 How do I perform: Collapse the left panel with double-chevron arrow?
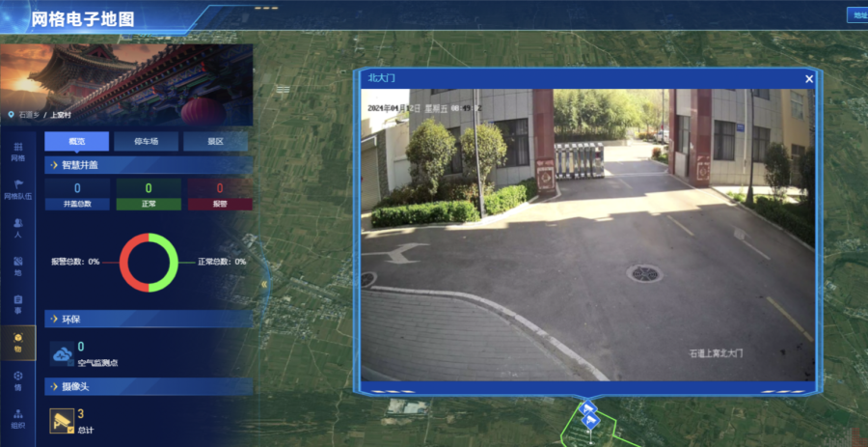click(x=263, y=285)
